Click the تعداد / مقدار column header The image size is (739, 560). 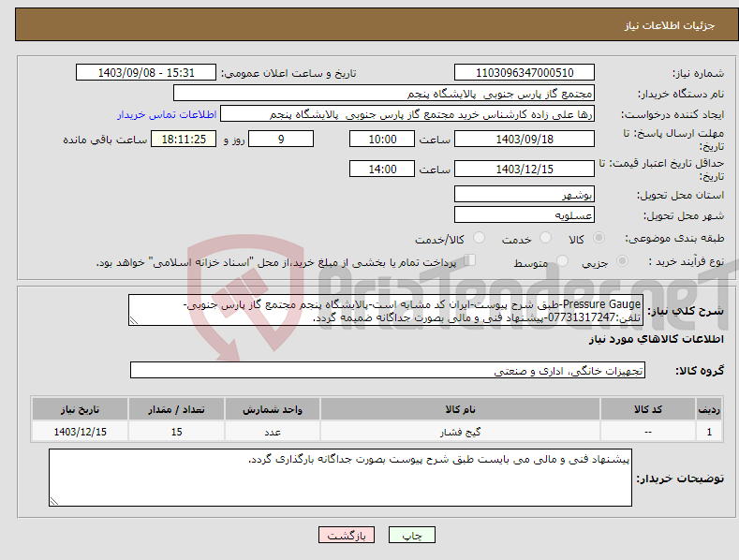(176, 409)
